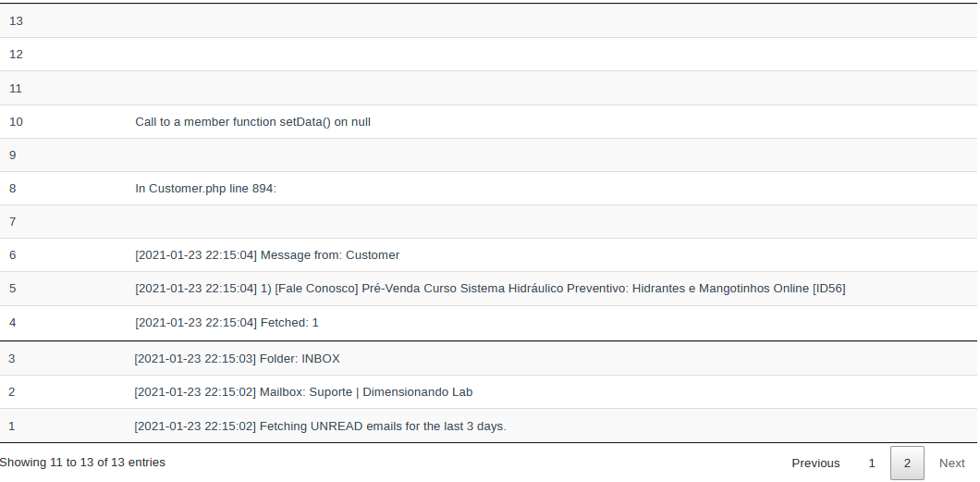Select page 2 pagination button
The width and height of the screenshot is (980, 482).
point(907,463)
